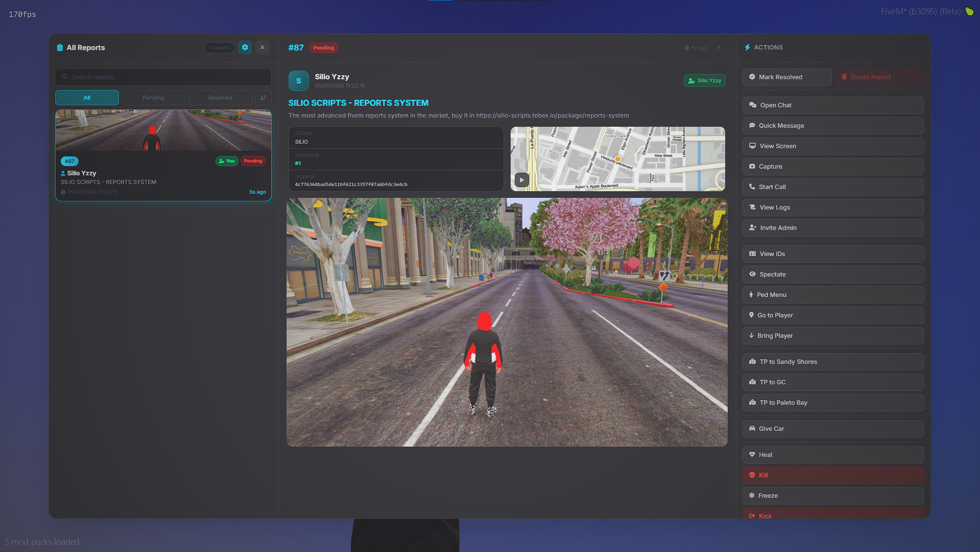980x552 pixels.
Task: Click the 5s ago label on report card
Action: (257, 192)
